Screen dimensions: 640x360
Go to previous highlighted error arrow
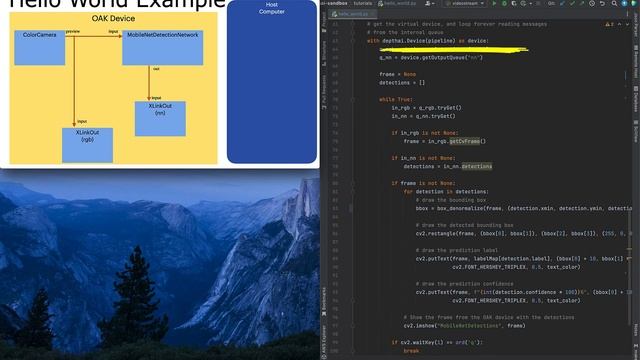tap(619, 24)
